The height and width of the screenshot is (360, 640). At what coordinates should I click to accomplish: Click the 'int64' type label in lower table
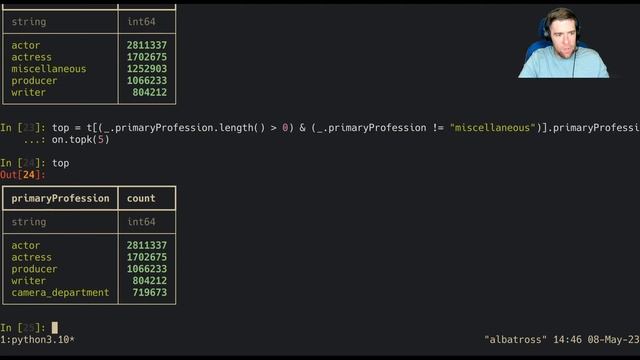(141, 222)
